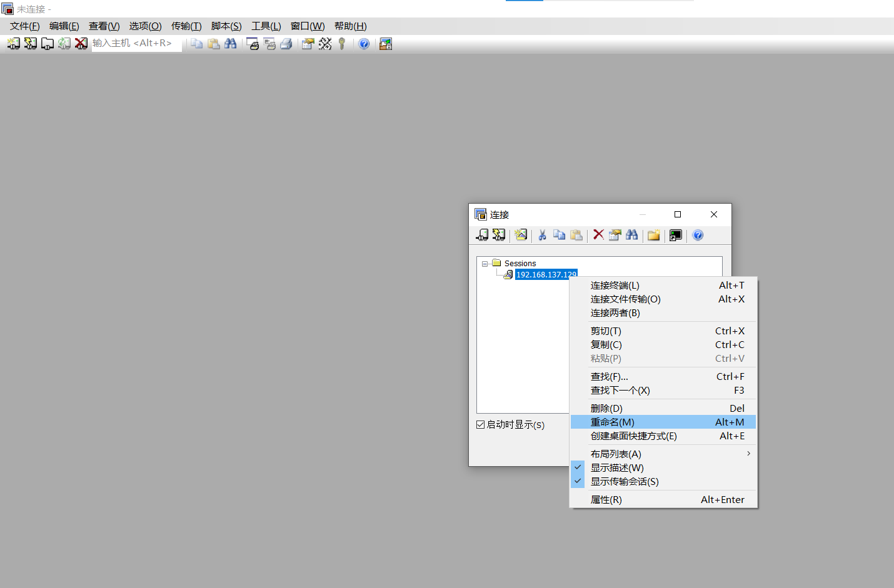894x588 pixels.
Task: Open the 工具(L) menu
Action: pos(266,26)
